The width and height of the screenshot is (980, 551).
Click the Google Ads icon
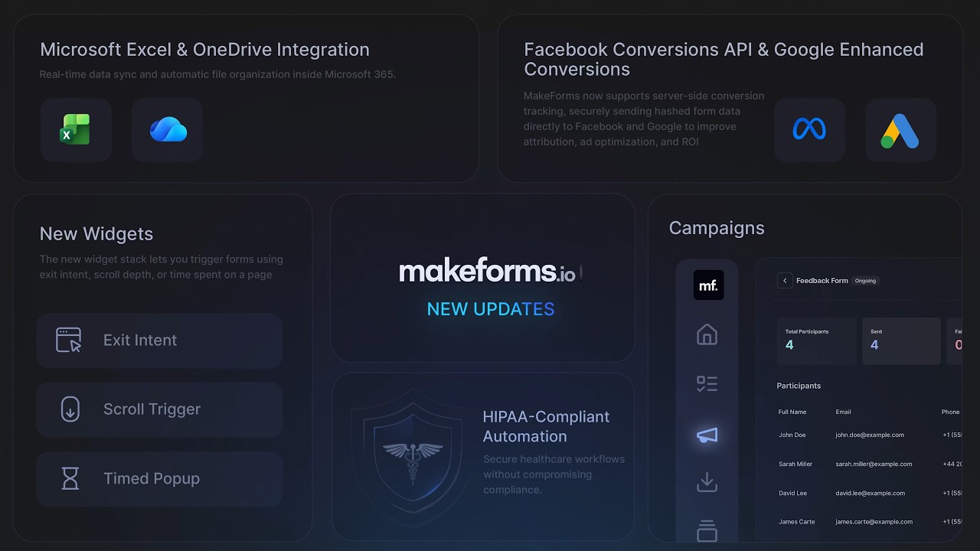900,130
